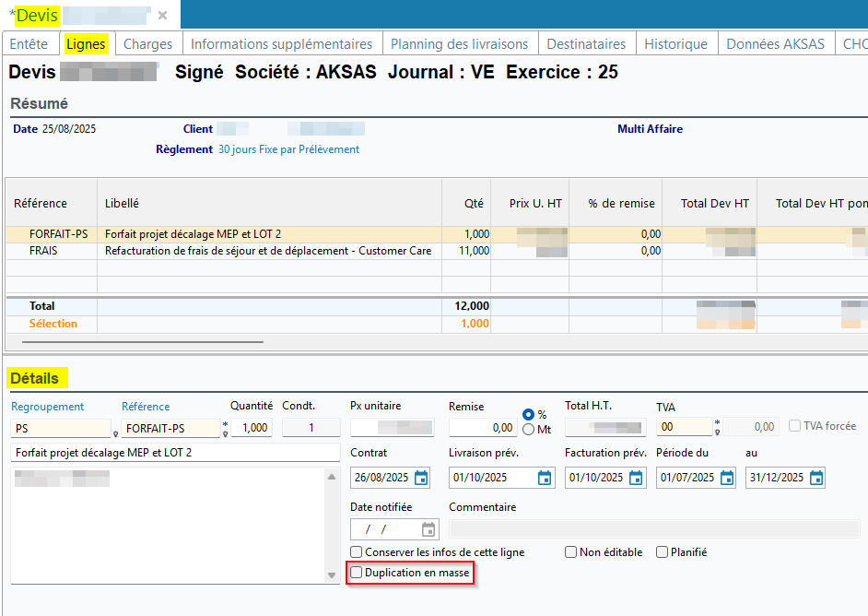868x616 pixels.
Task: Switch to the Charges tab
Action: pyautogui.click(x=147, y=43)
